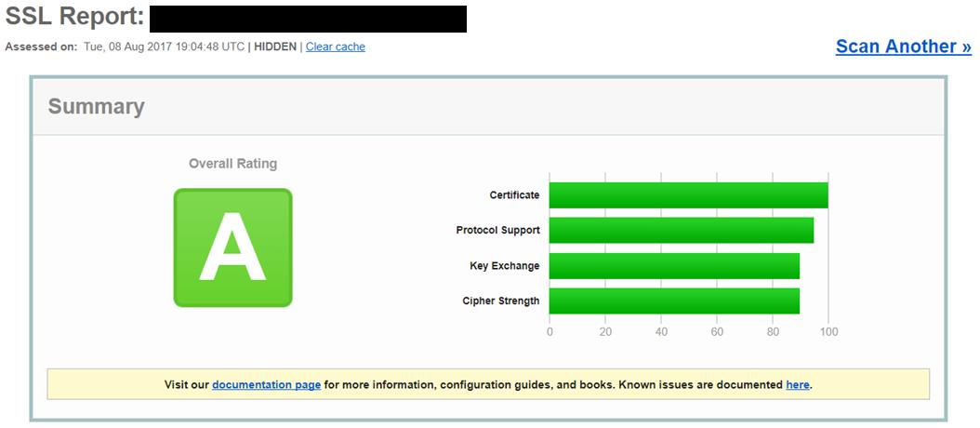Click the assessed-on timestamp text
Viewport: 980px width, 428px height.
click(163, 47)
